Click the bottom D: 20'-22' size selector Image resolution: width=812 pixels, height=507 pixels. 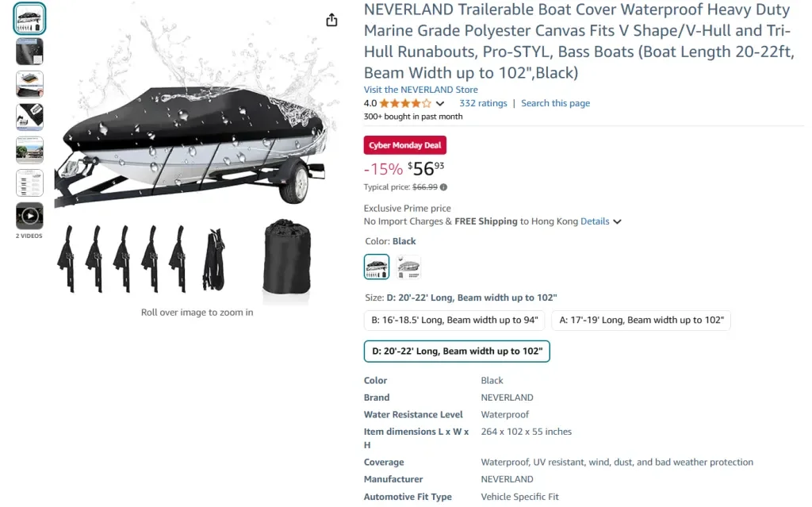click(x=457, y=351)
